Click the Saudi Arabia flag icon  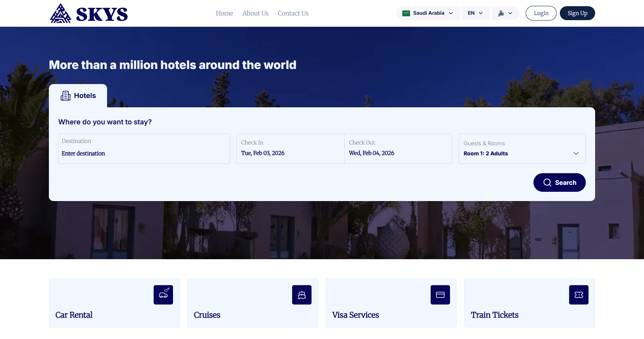[x=406, y=13]
